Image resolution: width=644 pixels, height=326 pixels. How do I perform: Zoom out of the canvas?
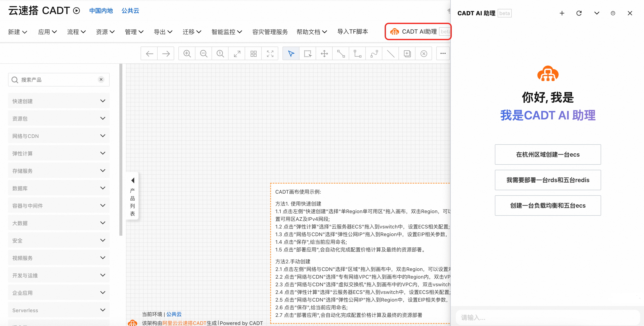click(x=203, y=54)
